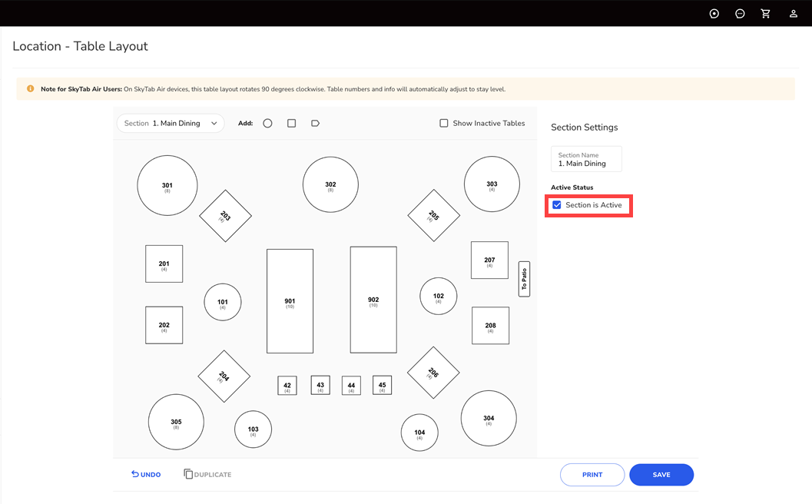Print the table layout
Screen dimensions: 812x504
coord(592,475)
